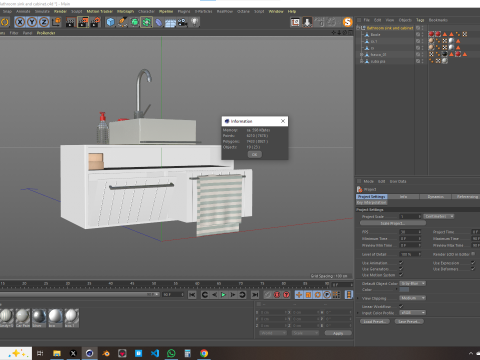
Task: Toggle Use Deformers checkbox
Action: click(x=473, y=269)
